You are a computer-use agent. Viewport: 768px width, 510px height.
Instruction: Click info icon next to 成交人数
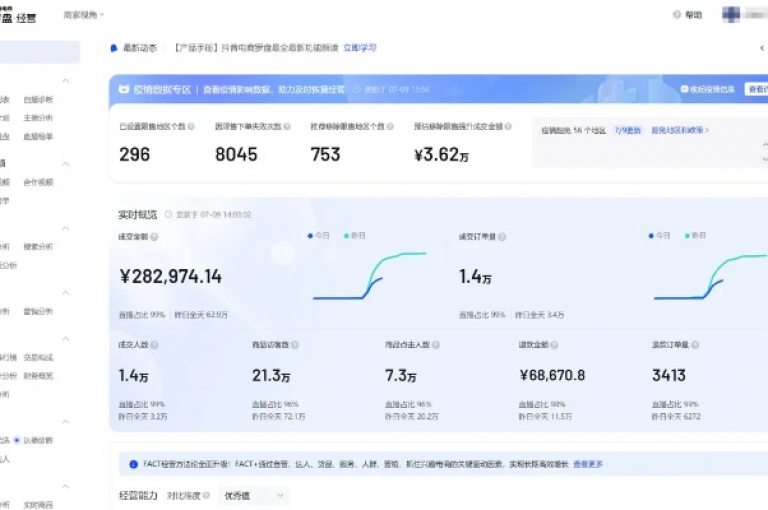pos(154,345)
